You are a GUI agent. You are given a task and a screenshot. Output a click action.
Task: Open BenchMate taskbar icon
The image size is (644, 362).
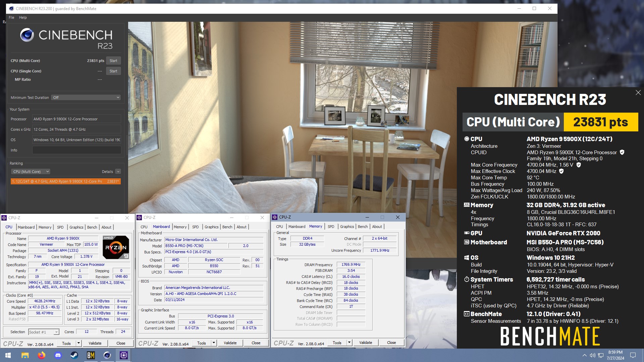91,355
